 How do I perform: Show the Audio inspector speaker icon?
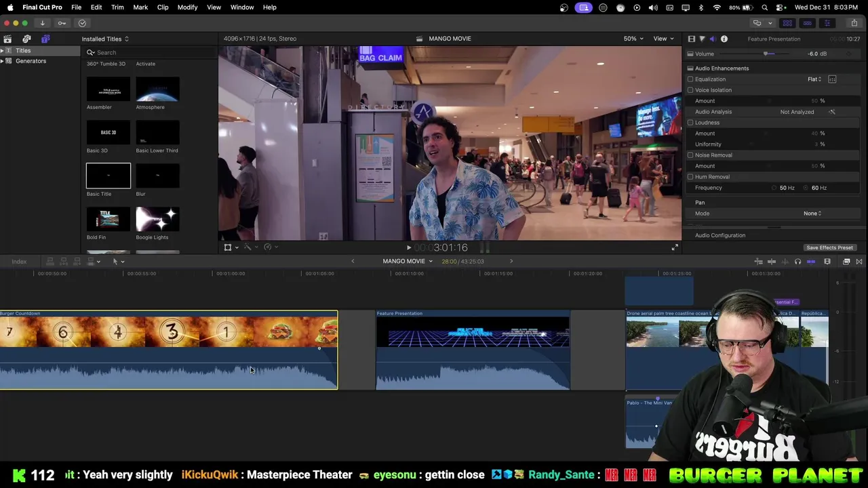tap(713, 39)
